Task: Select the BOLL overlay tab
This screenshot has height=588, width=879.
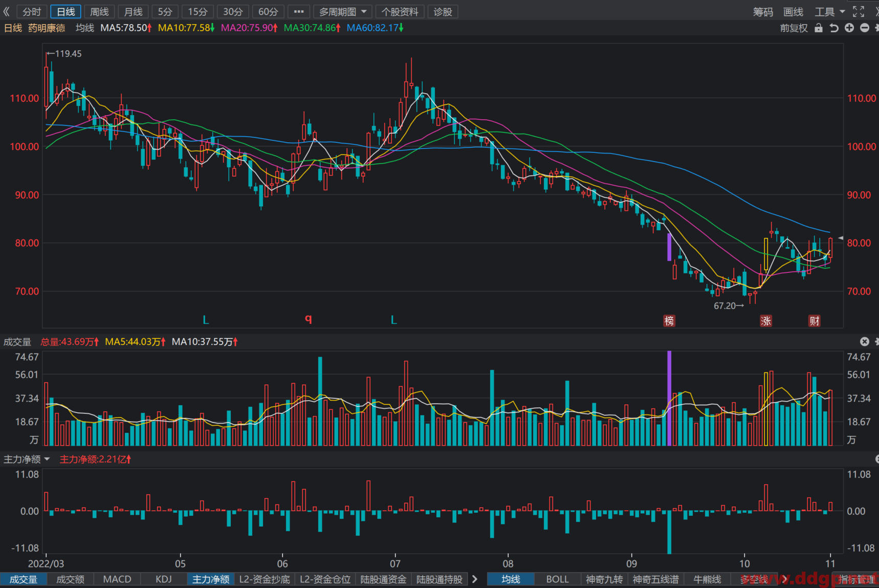Action: coord(557,579)
